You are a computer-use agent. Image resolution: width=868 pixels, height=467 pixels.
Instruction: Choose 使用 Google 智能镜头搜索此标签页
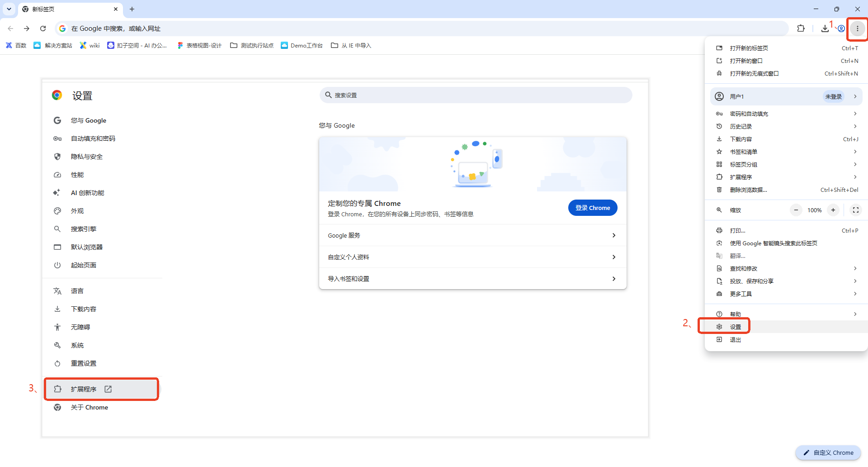pyautogui.click(x=786, y=243)
